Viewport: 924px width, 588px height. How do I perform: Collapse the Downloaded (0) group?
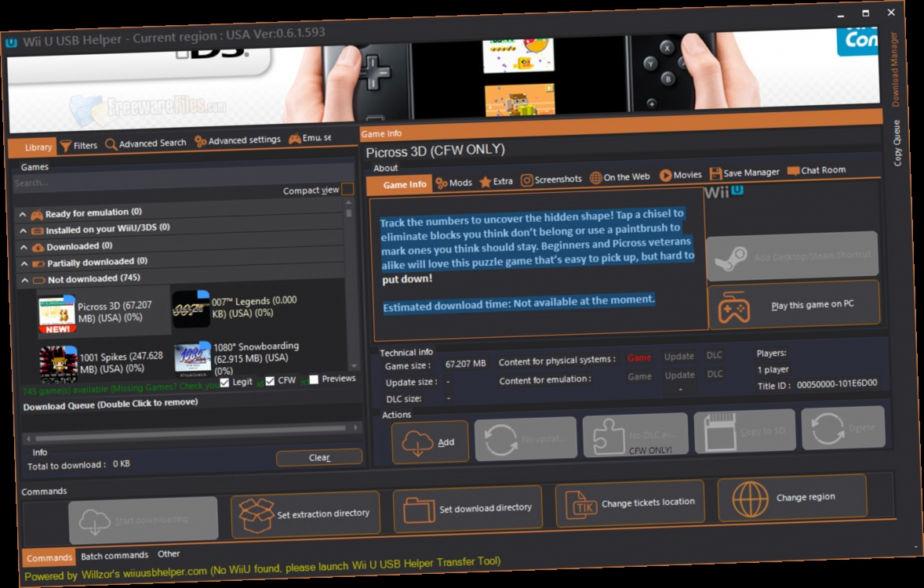pyautogui.click(x=24, y=248)
